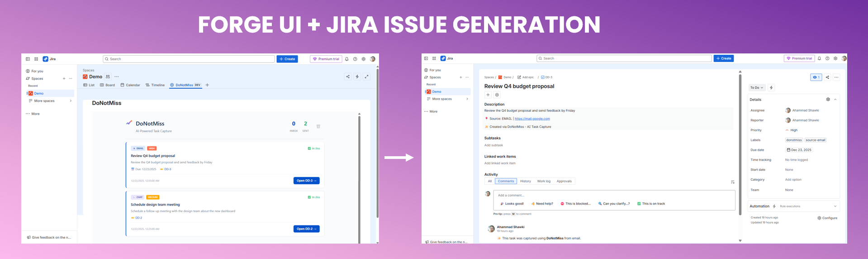Open the team members icon next to Demo
This screenshot has width=868, height=259.
pyautogui.click(x=108, y=77)
